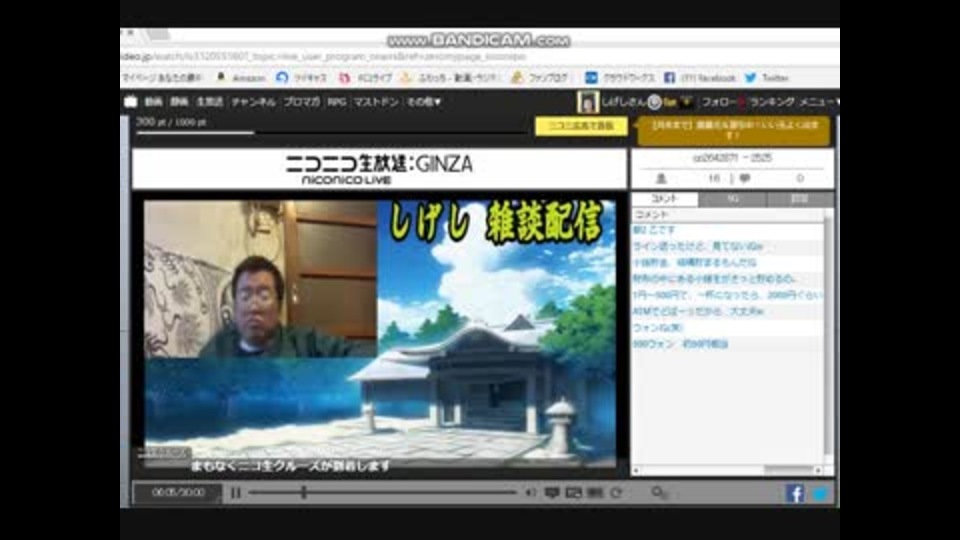This screenshot has height=540, width=960.
Task: Open the 静画 menu item
Action: tap(179, 102)
